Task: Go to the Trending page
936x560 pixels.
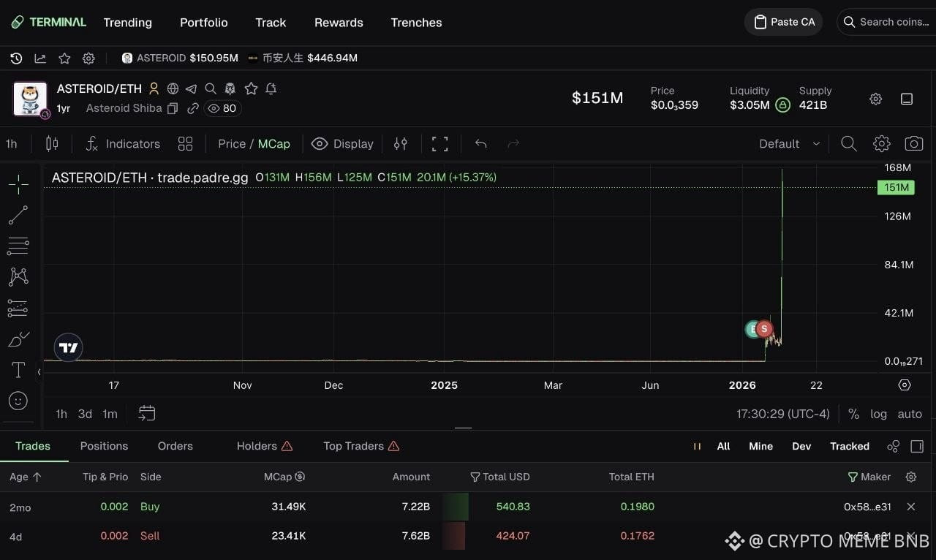Action: (x=128, y=23)
